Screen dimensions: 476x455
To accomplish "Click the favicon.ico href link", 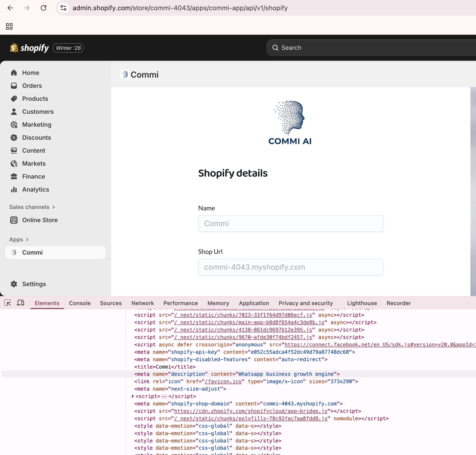I will coord(223,382).
